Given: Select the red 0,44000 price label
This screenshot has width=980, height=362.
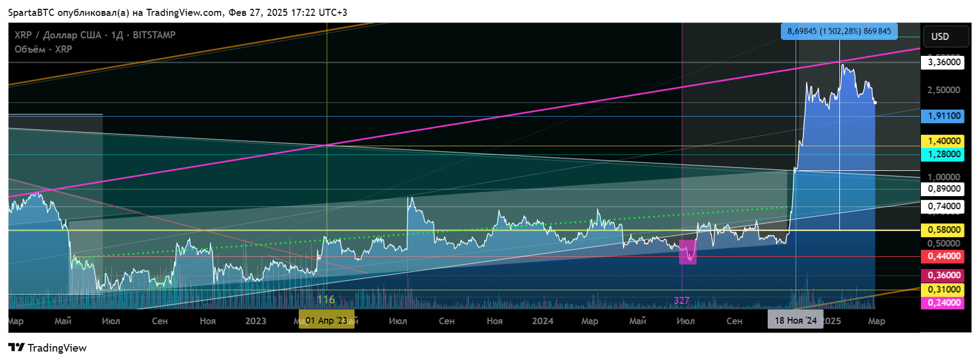Looking at the screenshot, I should point(944,256).
